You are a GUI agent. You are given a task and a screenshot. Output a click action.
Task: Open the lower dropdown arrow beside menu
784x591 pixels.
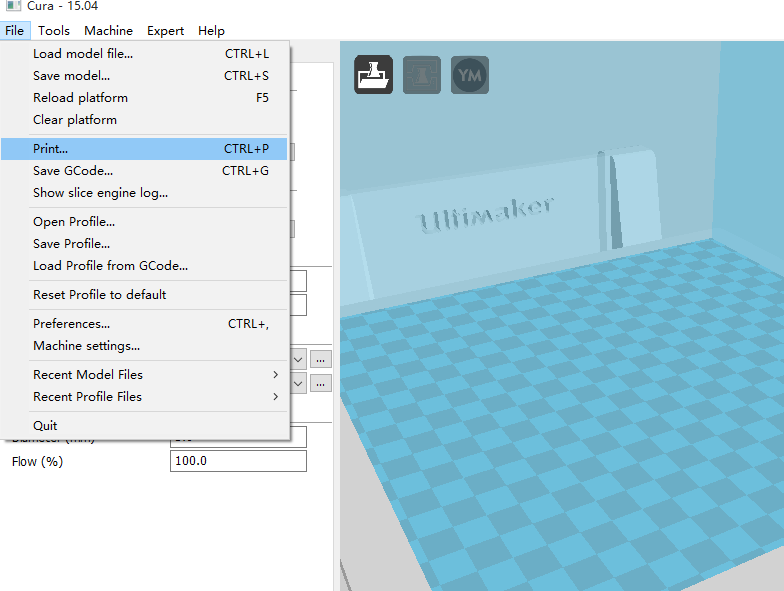coord(298,384)
